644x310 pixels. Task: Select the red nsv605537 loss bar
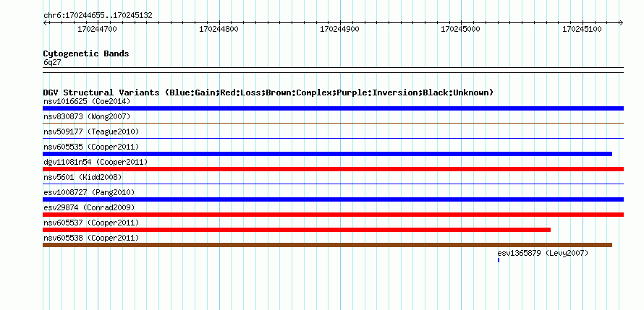point(297,230)
